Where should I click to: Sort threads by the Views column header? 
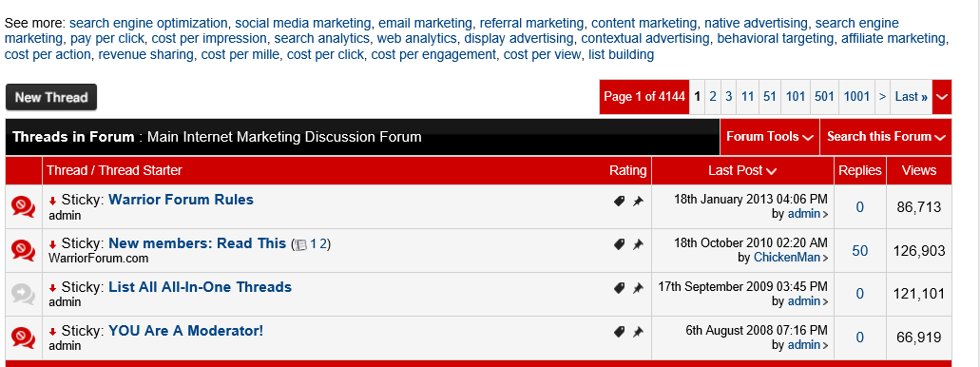[x=919, y=171]
